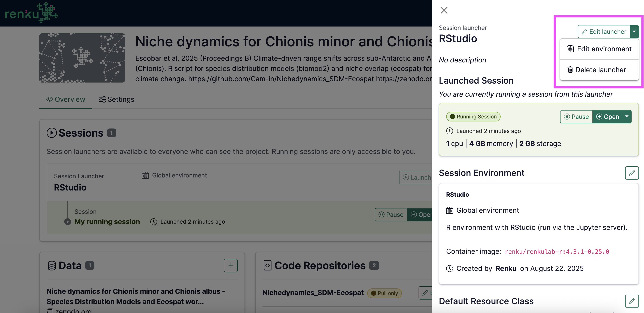Image resolution: width=644 pixels, height=313 pixels.
Task: Click the Code Repositories count badge
Action: [x=374, y=266]
